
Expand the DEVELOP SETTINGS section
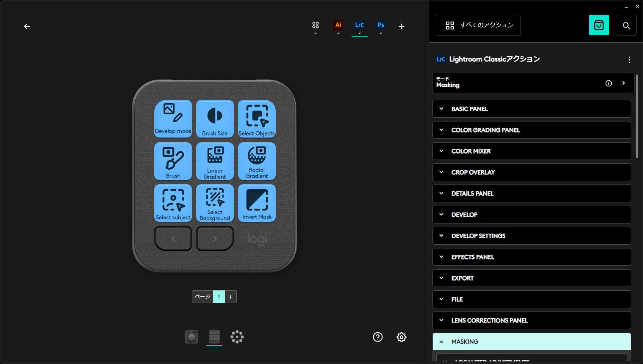click(532, 236)
